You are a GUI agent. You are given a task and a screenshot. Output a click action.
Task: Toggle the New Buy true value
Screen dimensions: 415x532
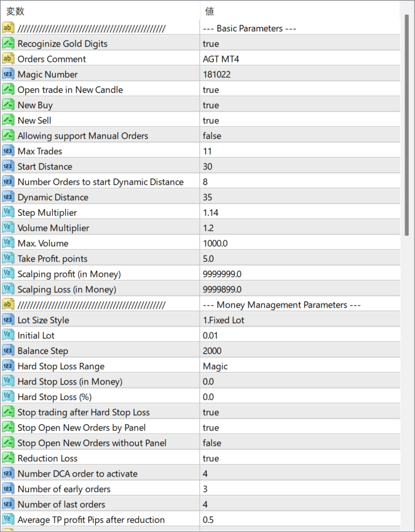[x=211, y=105]
